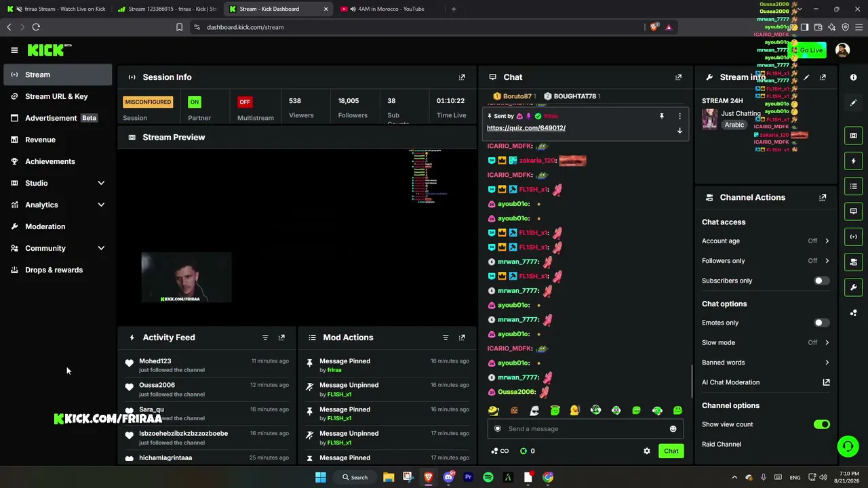Screen dimensions: 868x488
Task: Pop out the Activity Feed panel
Action: pyautogui.click(x=281, y=338)
